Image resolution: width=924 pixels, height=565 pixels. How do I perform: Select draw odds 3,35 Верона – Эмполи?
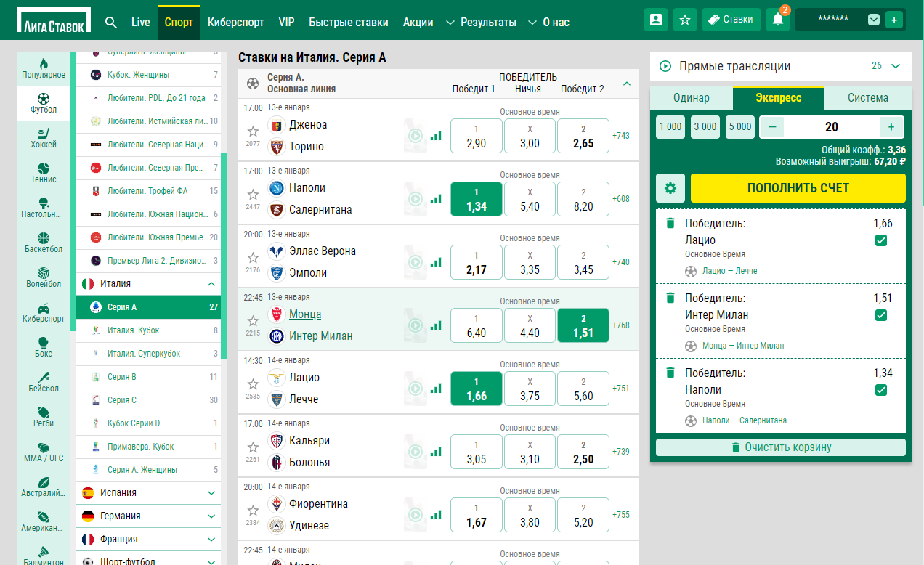[x=530, y=262]
